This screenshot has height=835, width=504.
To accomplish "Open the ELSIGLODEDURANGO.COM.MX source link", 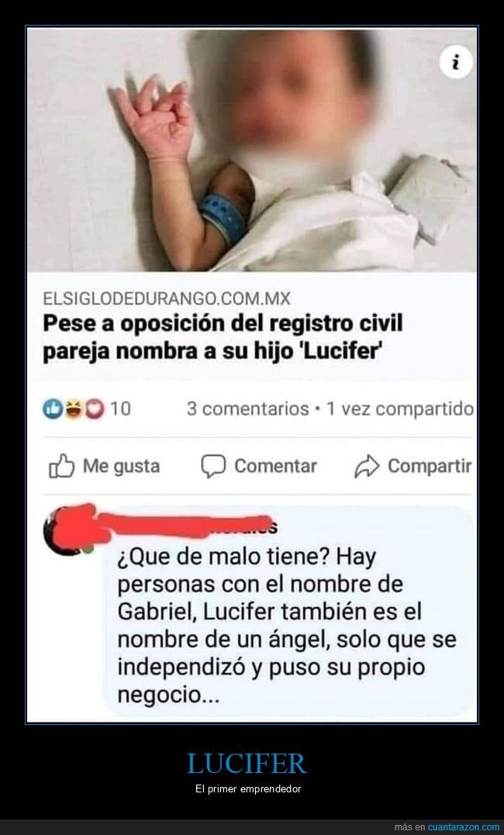I will tap(167, 298).
